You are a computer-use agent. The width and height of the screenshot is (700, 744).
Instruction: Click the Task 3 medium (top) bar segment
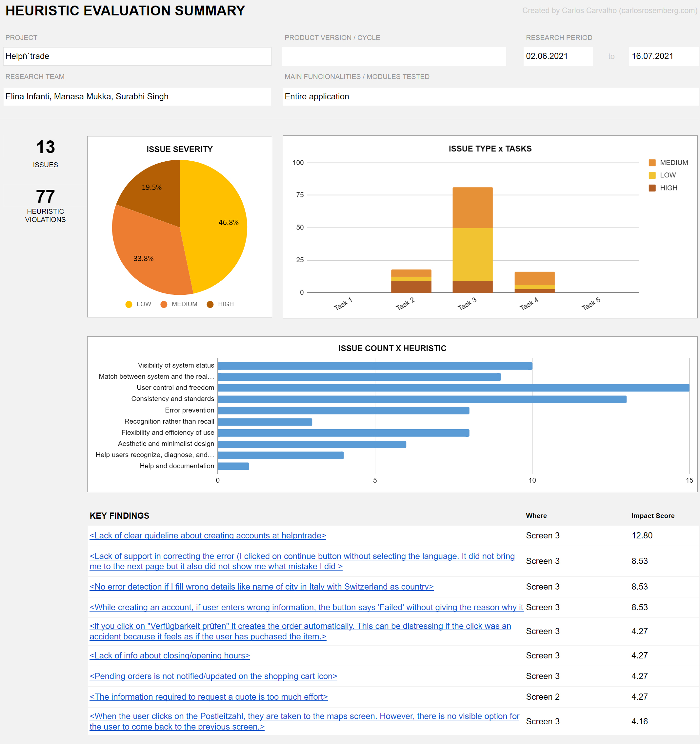click(x=472, y=208)
